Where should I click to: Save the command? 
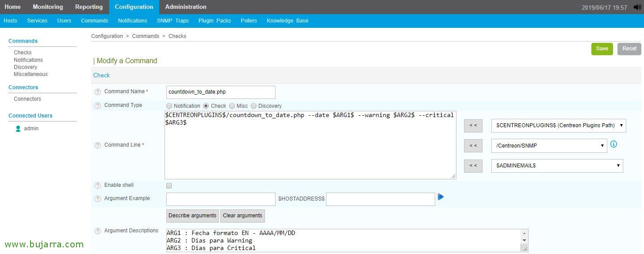click(602, 49)
